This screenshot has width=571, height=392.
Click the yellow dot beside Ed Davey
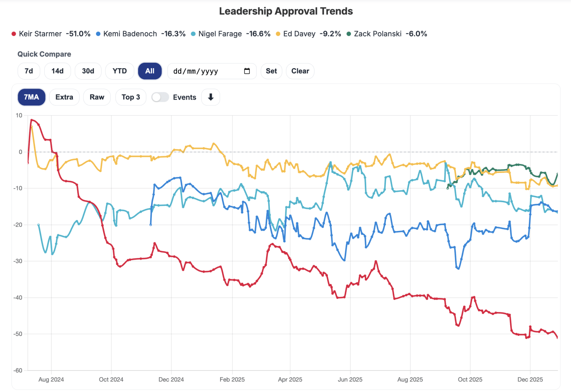coord(278,33)
